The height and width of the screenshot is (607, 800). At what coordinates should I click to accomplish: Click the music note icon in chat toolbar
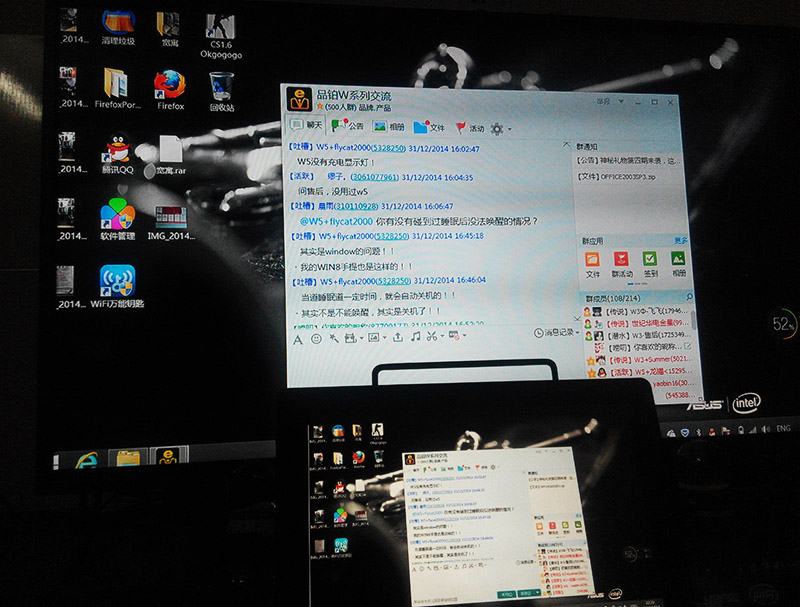[x=416, y=336]
